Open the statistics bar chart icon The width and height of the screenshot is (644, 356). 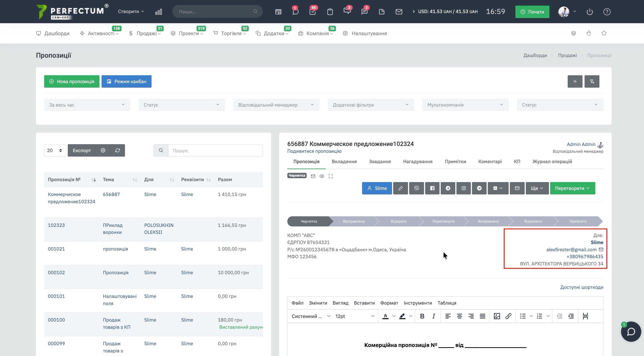(159, 12)
